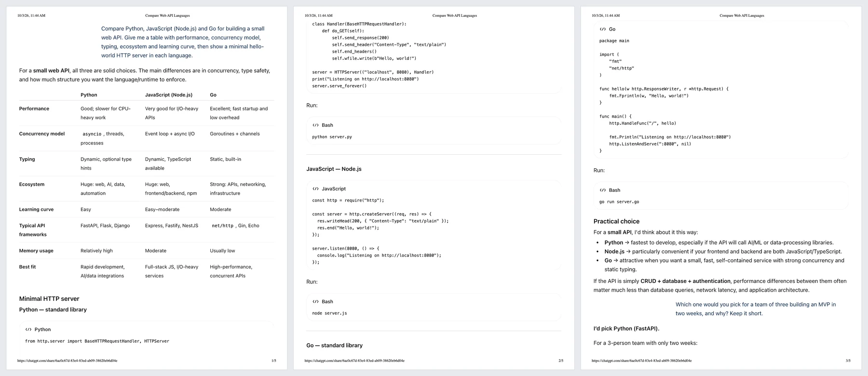Click the "I'd pick Python (FastAPI)." line
This screenshot has height=376, width=868.
pyautogui.click(x=626, y=329)
